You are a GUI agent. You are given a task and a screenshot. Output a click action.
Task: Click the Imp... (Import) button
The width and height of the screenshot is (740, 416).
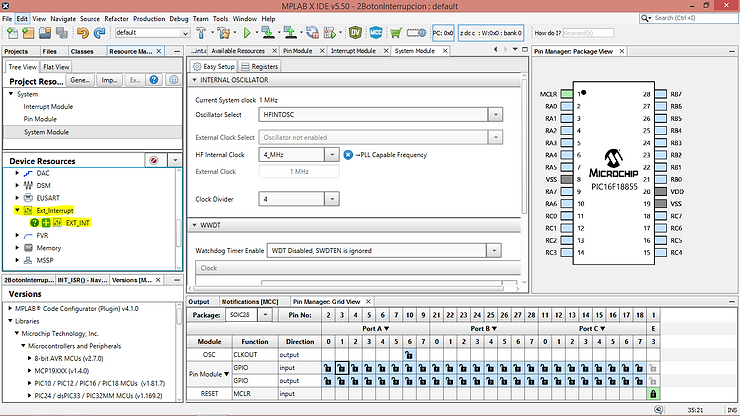[109, 80]
